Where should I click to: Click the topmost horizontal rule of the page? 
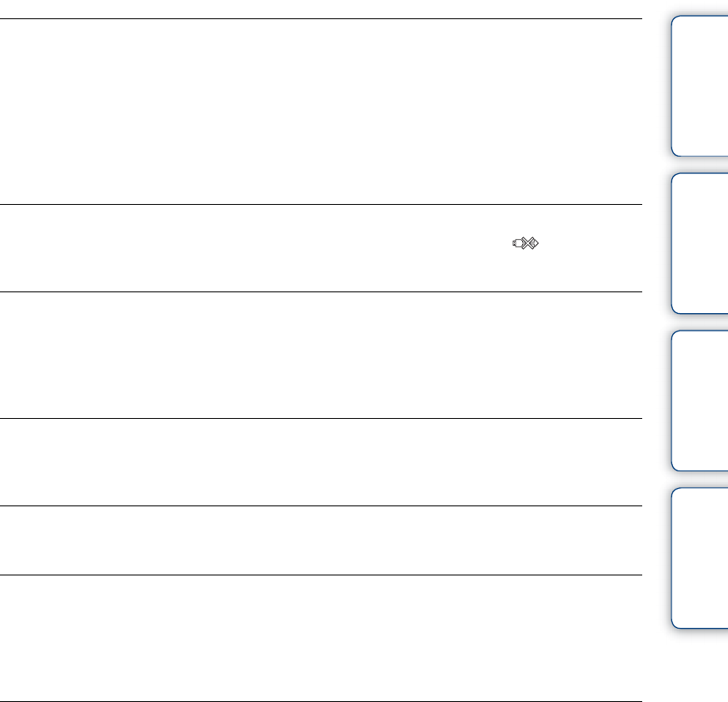click(x=321, y=20)
